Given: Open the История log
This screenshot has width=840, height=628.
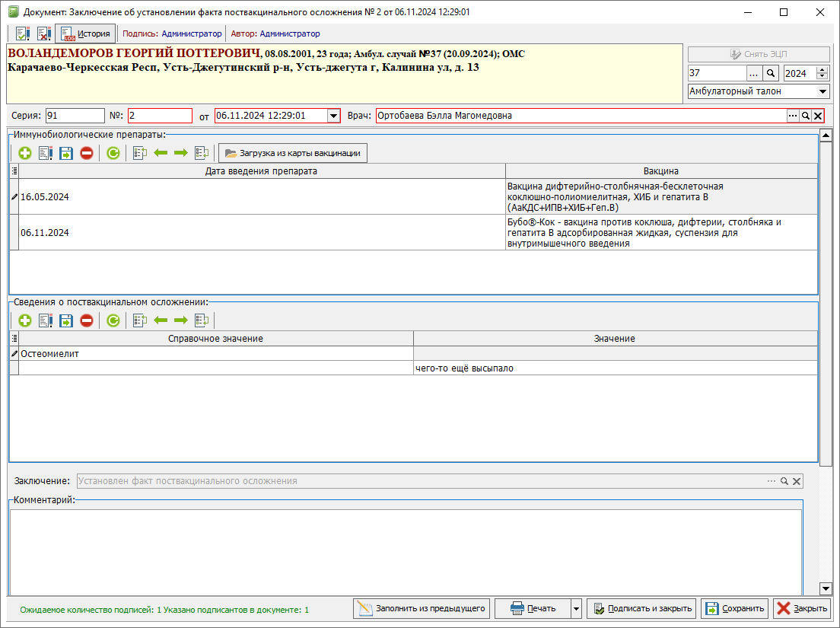Looking at the screenshot, I should click(86, 33).
